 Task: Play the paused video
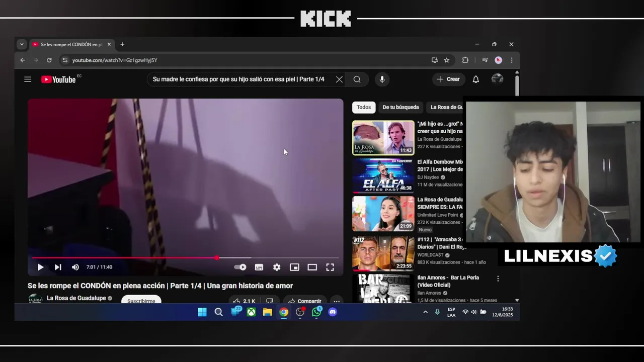coord(41,267)
